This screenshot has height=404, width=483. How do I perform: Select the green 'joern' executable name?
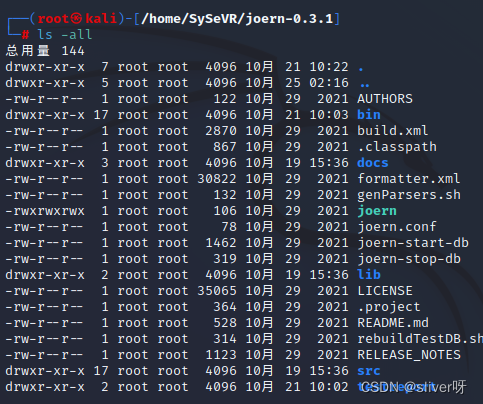377,211
